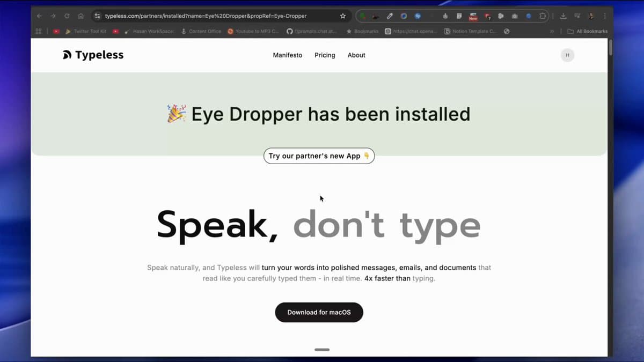This screenshot has height=362, width=644.
Task: Open the site information icon in the address bar
Action: (x=97, y=16)
